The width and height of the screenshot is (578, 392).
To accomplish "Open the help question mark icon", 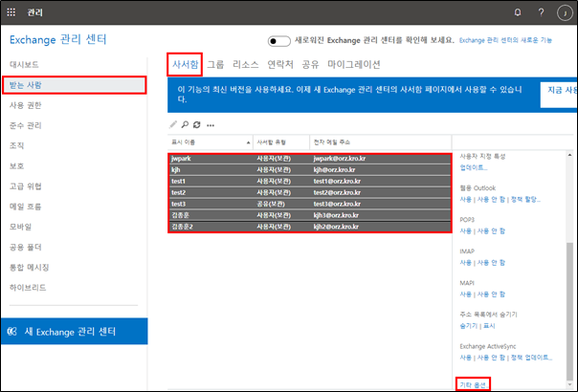I will point(541,12).
